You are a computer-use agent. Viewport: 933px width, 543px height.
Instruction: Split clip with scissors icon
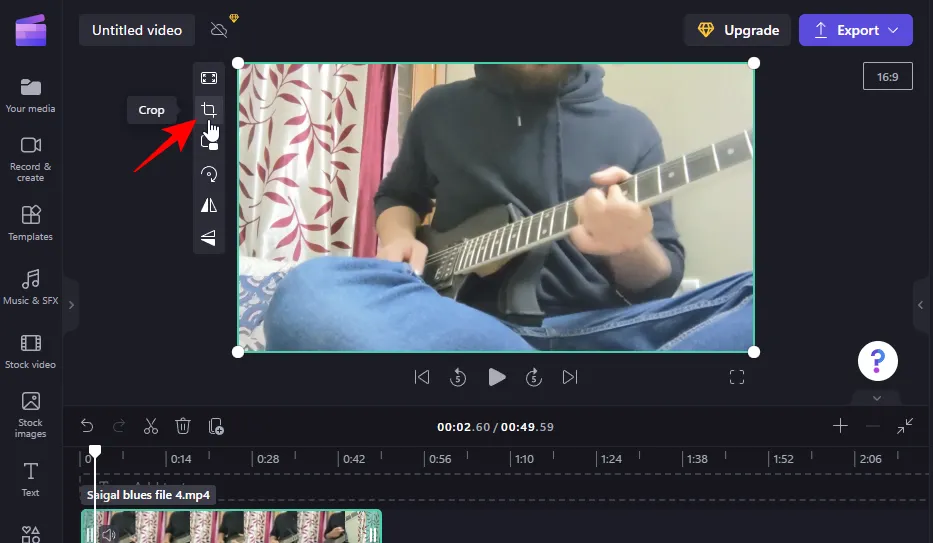tap(151, 426)
